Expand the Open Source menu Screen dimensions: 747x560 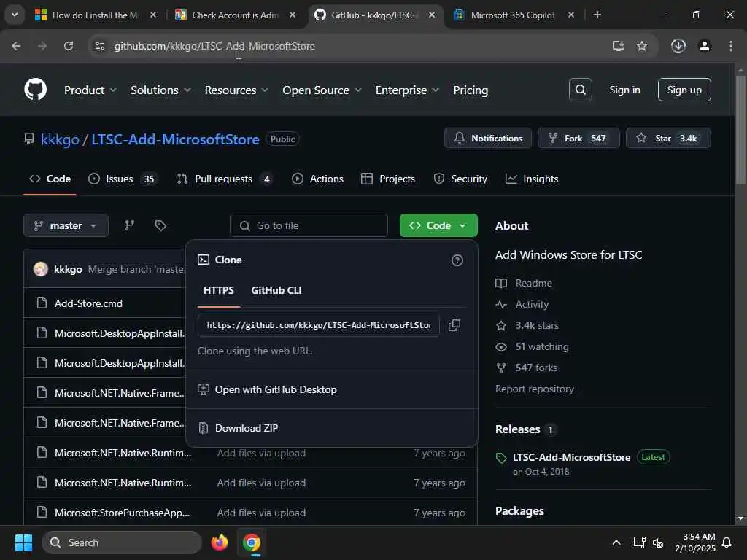coord(322,90)
